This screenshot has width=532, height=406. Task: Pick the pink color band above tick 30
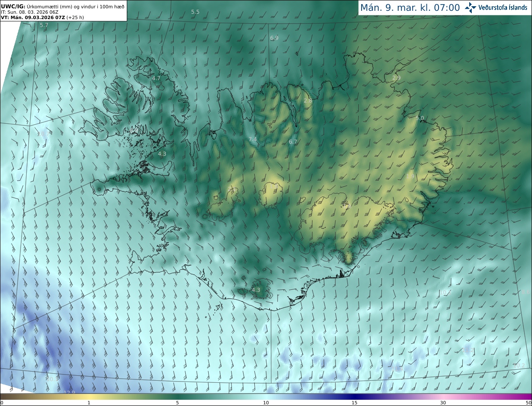[443, 396]
